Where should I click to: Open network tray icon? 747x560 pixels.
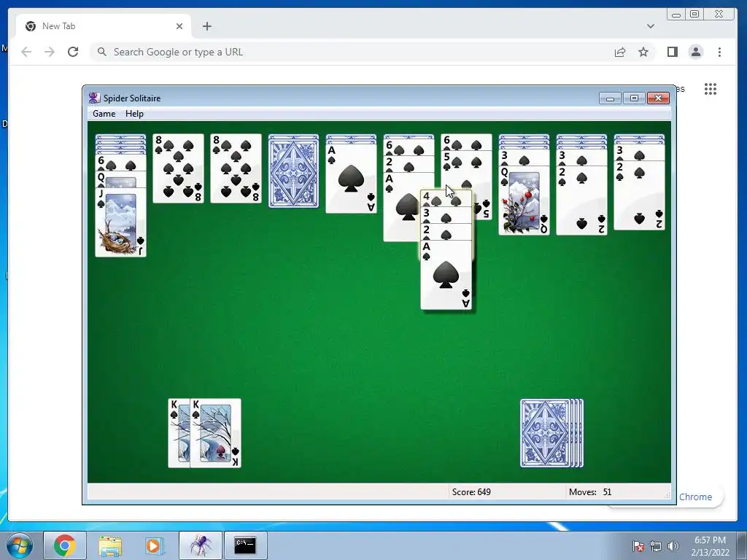click(x=656, y=546)
